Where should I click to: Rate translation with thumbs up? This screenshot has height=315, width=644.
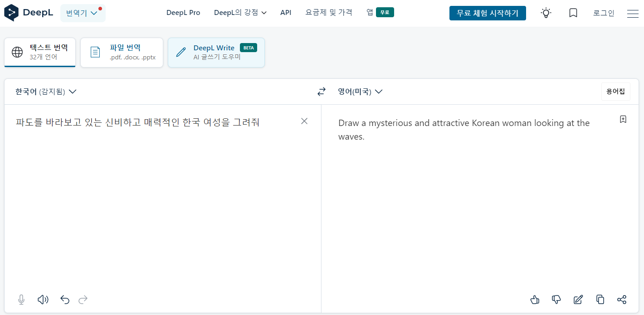click(535, 300)
